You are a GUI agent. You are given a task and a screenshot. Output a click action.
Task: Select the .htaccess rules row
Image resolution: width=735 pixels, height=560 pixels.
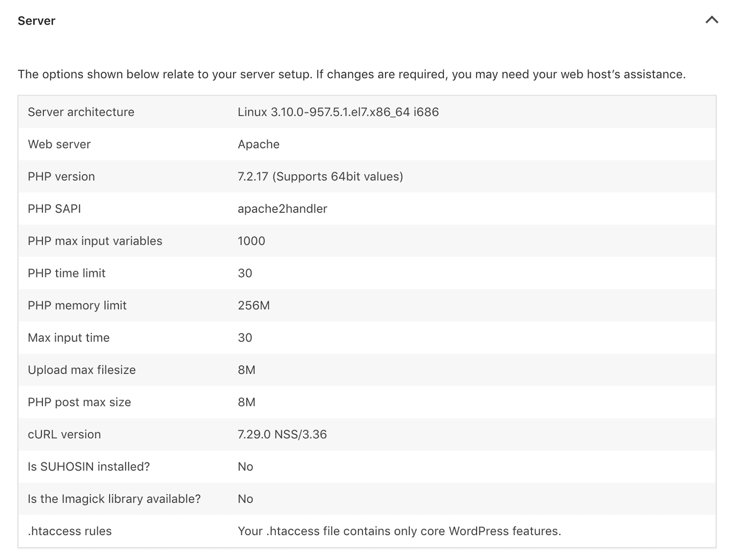click(x=69, y=531)
